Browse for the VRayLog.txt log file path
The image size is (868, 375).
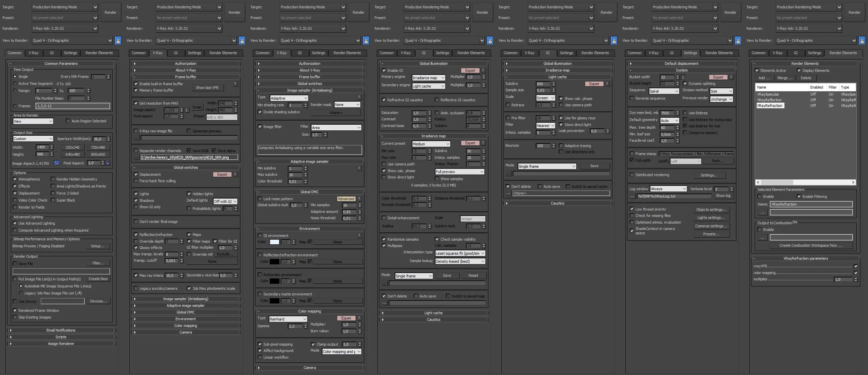632,196
